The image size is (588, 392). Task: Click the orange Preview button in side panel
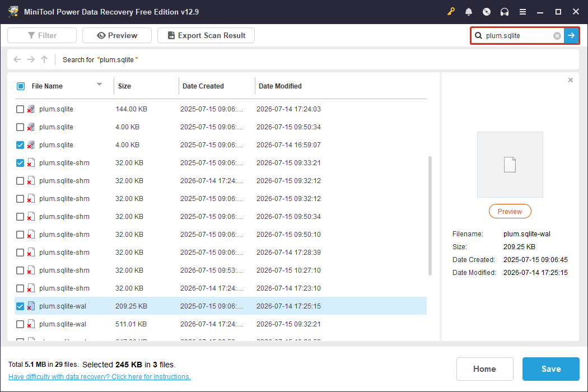point(510,211)
